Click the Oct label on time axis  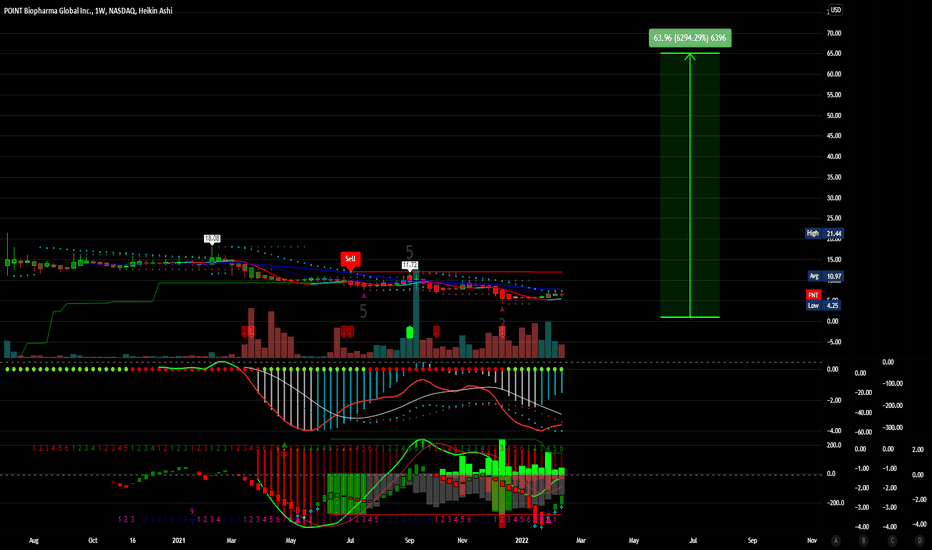click(93, 540)
